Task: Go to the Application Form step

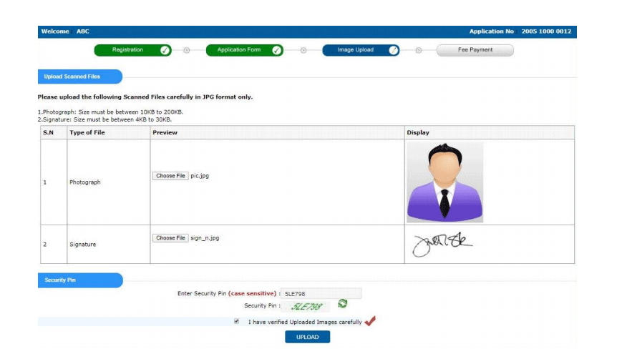Action: click(239, 50)
